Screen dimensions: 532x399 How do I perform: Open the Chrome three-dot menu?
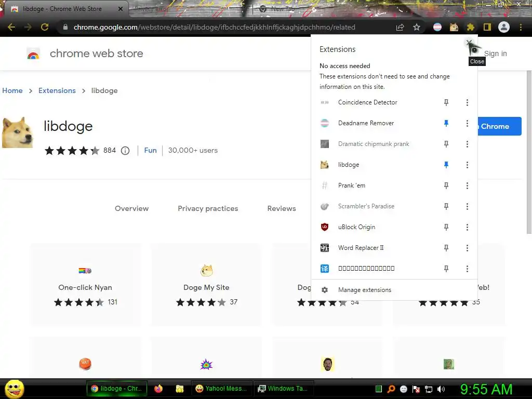click(521, 27)
